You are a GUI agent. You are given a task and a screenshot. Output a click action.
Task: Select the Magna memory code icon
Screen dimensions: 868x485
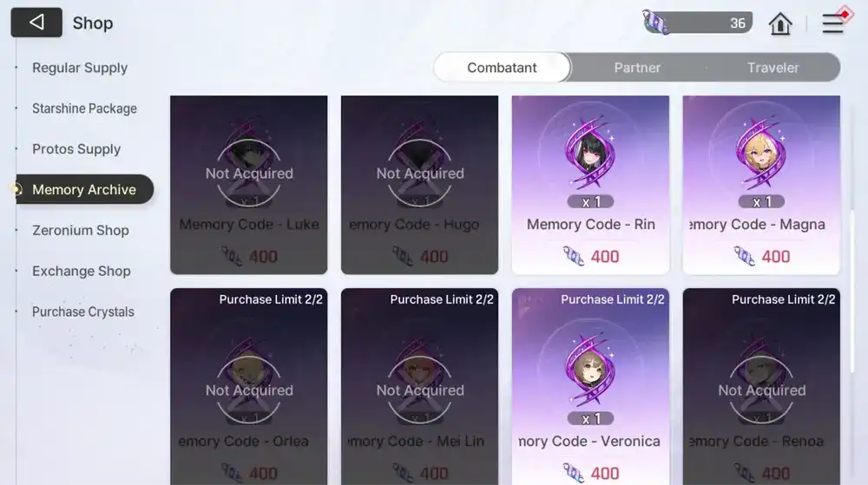coord(761,153)
